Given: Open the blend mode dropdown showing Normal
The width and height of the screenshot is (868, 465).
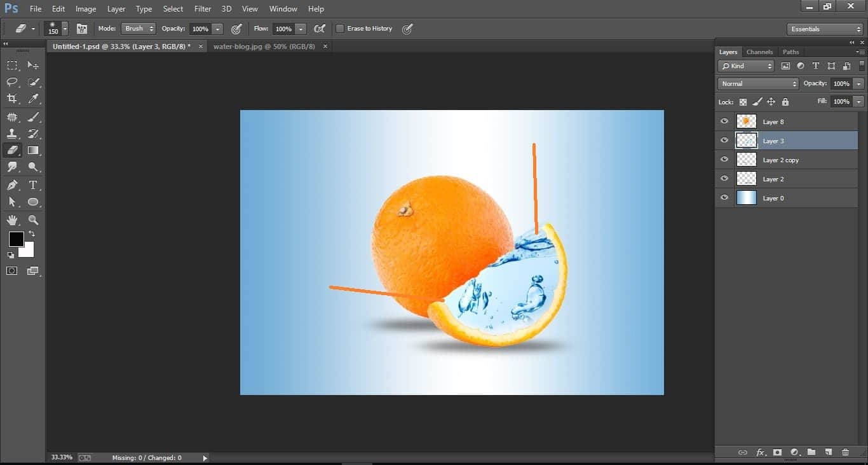Looking at the screenshot, I should coord(757,83).
